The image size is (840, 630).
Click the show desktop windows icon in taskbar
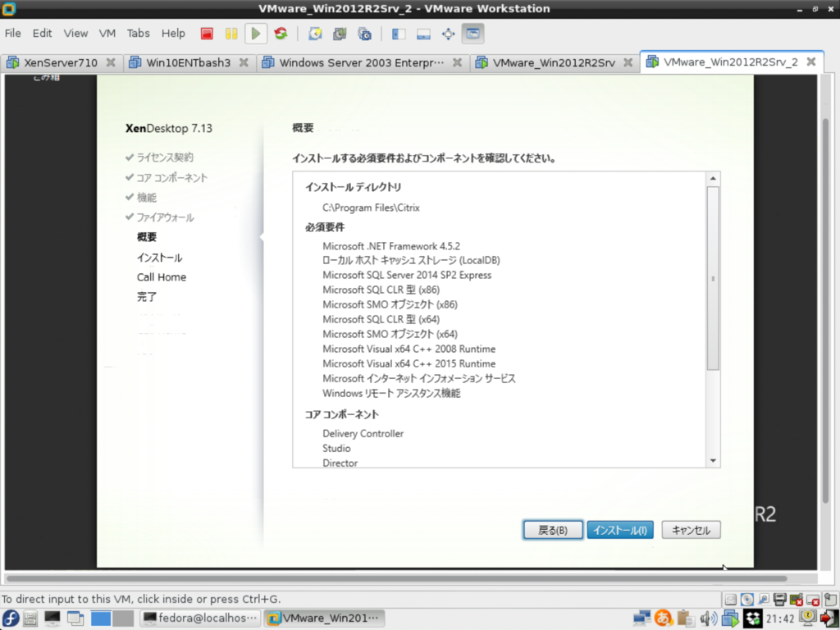pyautogui.click(x=75, y=619)
